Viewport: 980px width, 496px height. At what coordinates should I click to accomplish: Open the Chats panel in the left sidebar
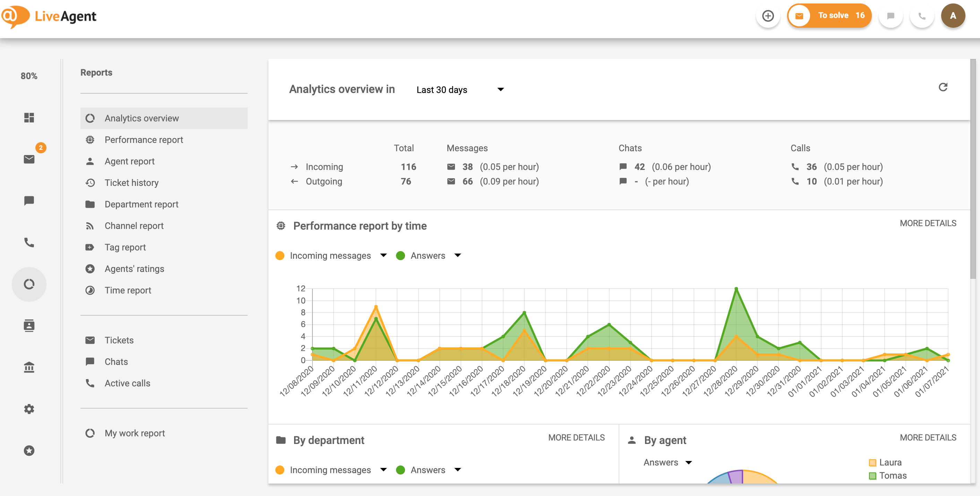[x=29, y=200]
